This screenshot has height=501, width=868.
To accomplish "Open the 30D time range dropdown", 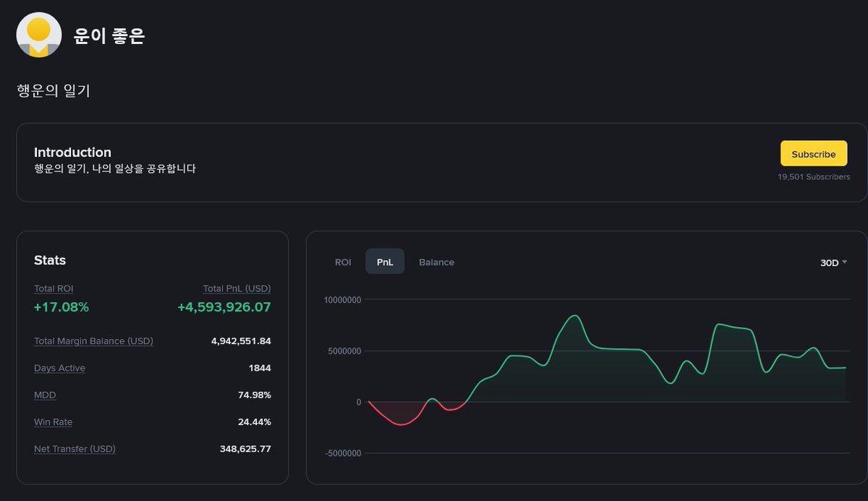I will point(833,262).
